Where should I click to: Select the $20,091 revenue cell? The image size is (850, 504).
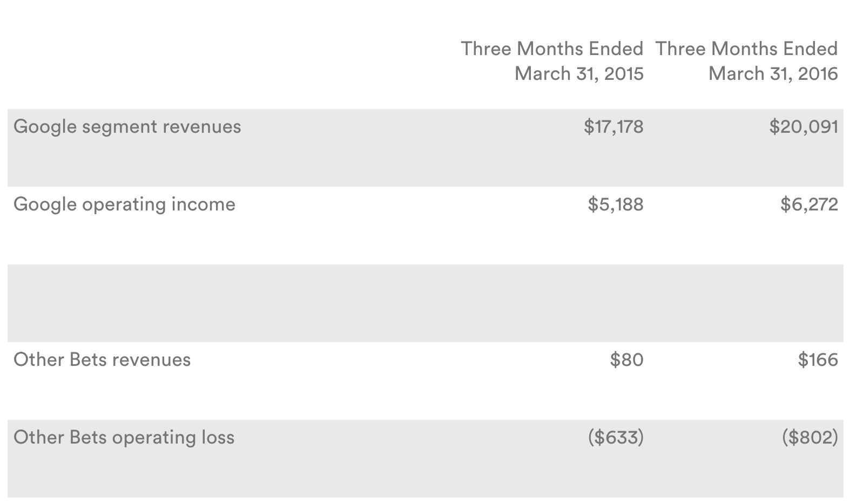tap(804, 127)
